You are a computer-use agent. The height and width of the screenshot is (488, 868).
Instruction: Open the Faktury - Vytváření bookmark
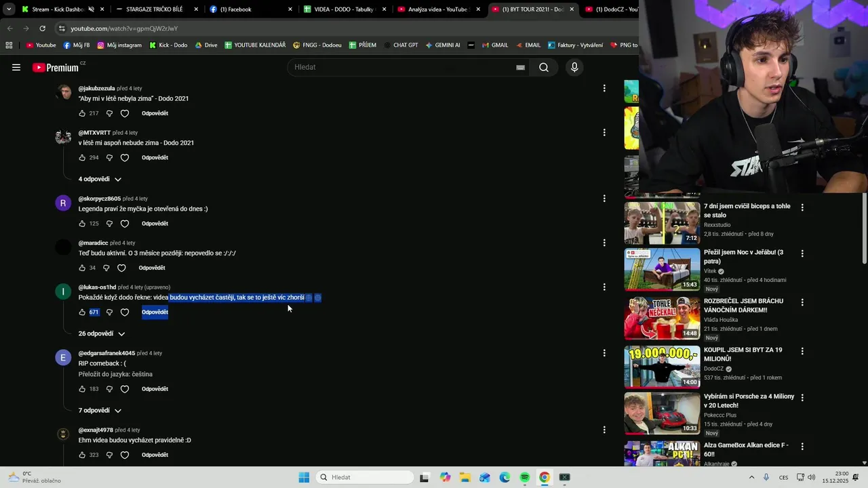tap(575, 45)
